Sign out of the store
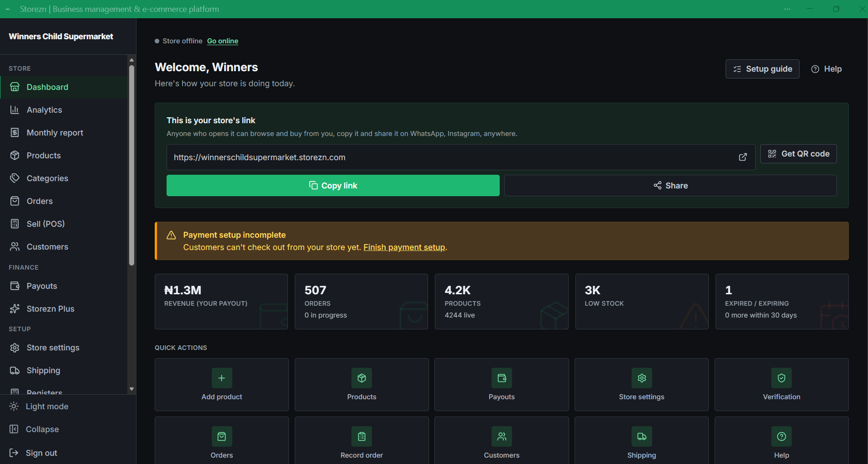Image resolution: width=868 pixels, height=464 pixels. (68, 453)
